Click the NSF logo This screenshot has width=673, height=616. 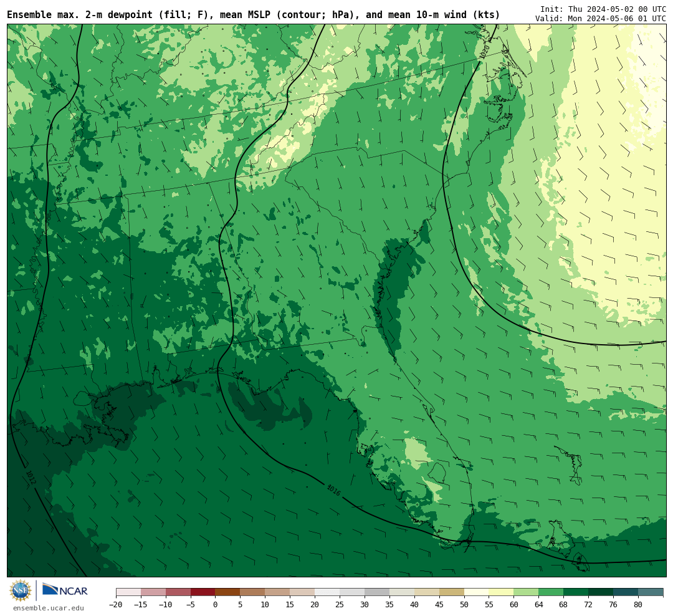(21, 590)
